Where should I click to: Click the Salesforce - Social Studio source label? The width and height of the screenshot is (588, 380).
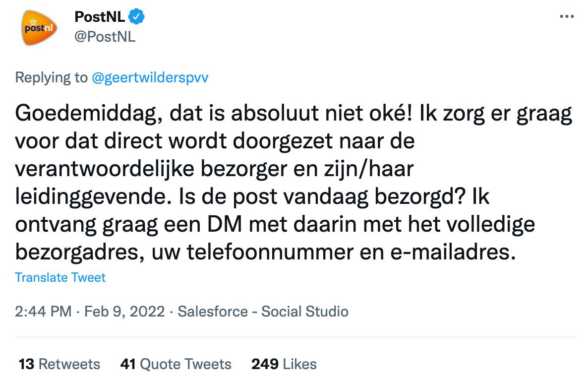click(x=263, y=312)
